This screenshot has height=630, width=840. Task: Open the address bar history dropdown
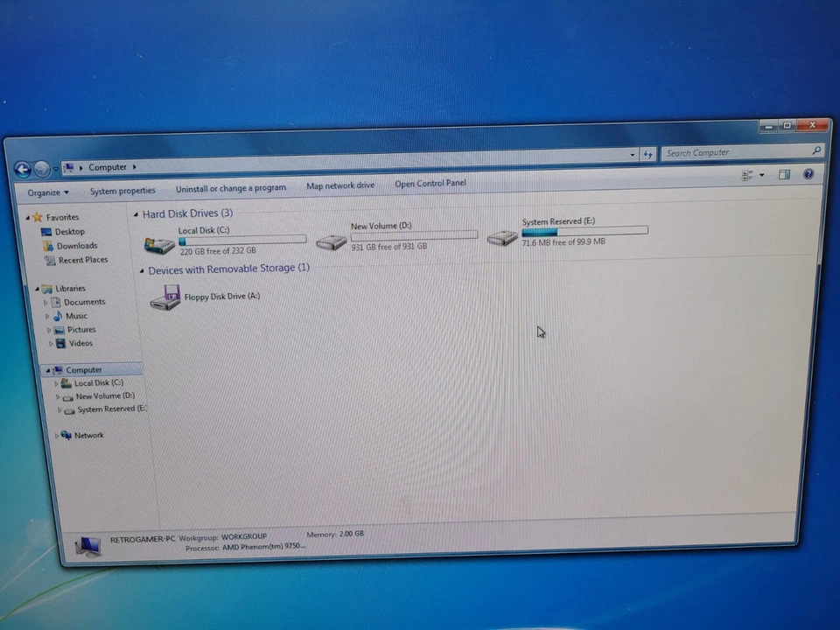[632, 154]
